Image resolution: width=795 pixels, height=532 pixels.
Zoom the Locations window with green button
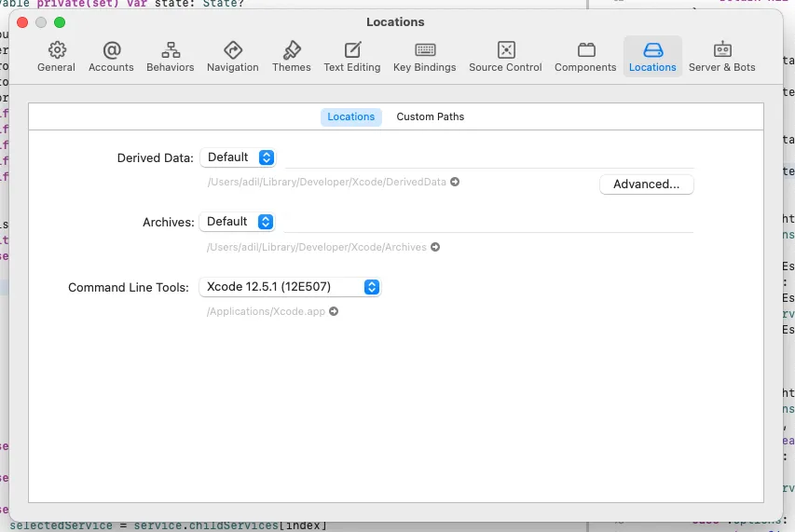[x=60, y=22]
